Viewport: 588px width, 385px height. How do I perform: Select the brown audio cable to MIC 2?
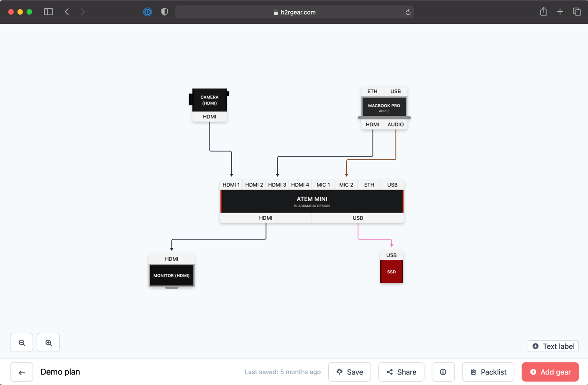pos(371,159)
